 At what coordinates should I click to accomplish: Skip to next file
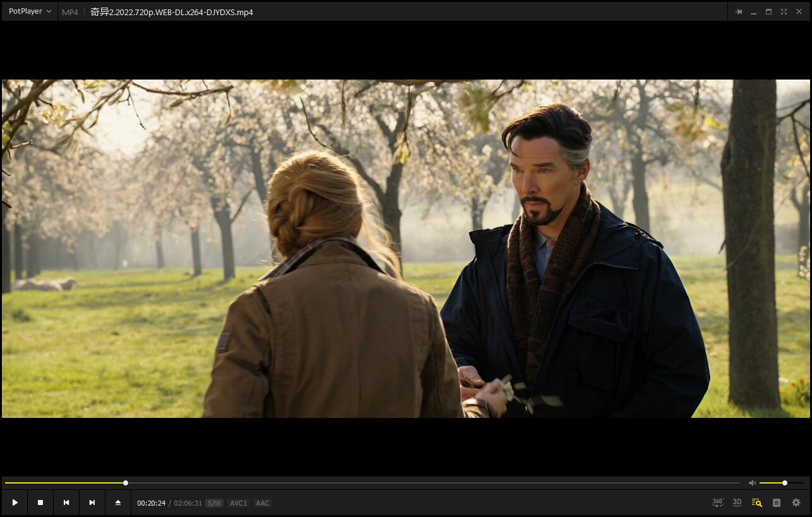pos(92,502)
